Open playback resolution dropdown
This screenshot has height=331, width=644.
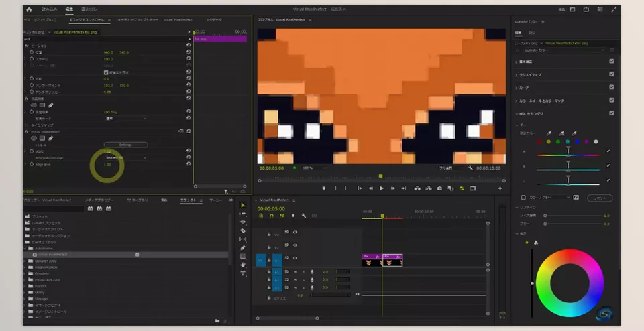451,168
